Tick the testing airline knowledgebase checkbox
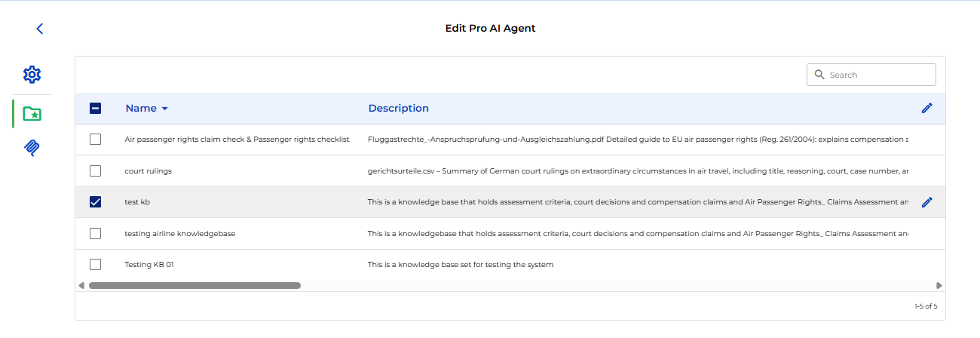 tap(96, 234)
